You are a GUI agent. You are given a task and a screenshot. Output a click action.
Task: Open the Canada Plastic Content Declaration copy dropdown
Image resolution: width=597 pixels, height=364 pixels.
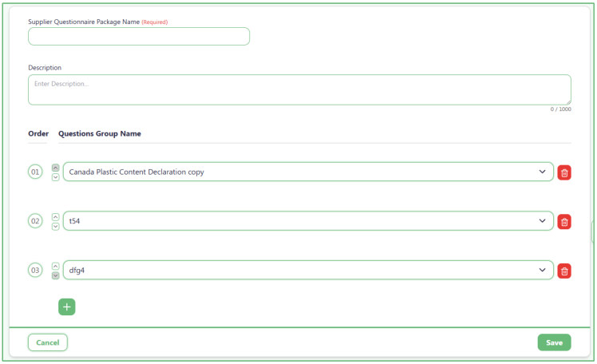(x=308, y=172)
